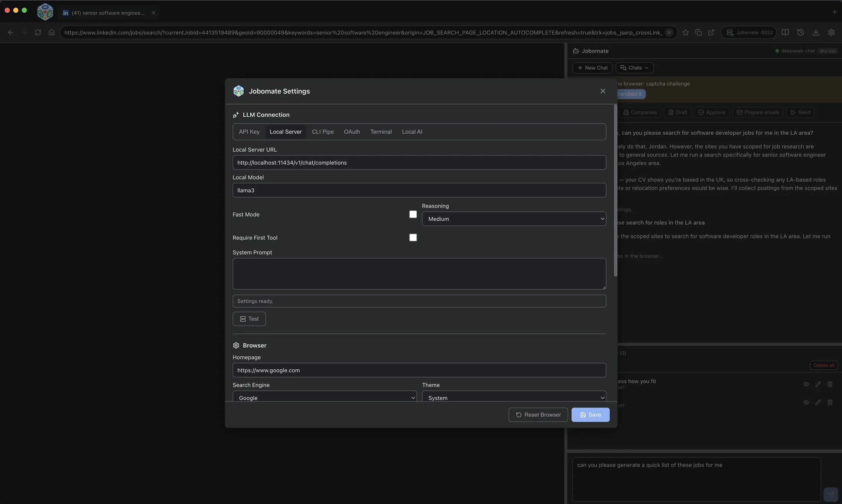Click the Prepare emails step button
Viewport: 842px width, 504px height.
coord(758,113)
